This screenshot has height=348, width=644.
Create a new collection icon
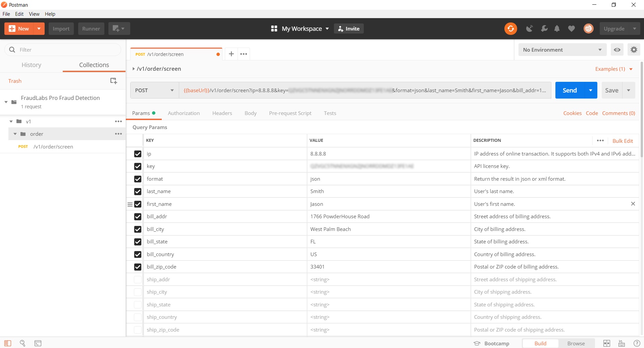click(113, 81)
